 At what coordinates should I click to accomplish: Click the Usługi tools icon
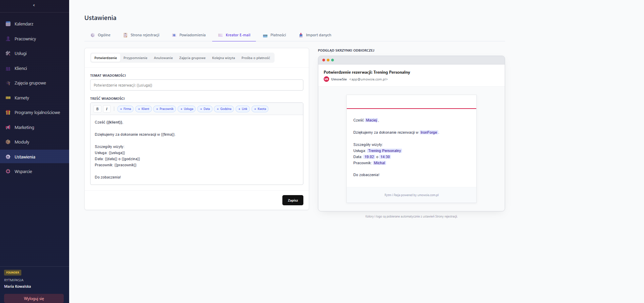tap(8, 53)
